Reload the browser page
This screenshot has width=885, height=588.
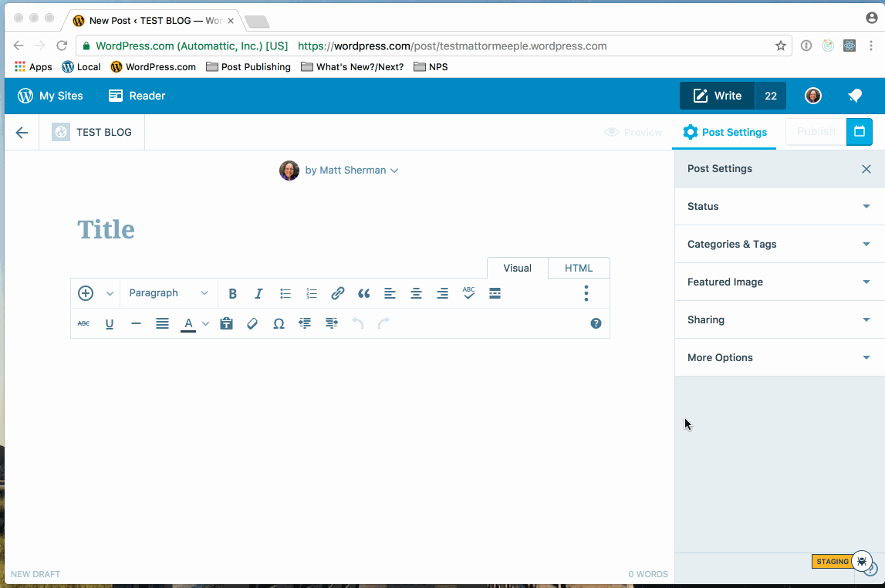pos(62,46)
